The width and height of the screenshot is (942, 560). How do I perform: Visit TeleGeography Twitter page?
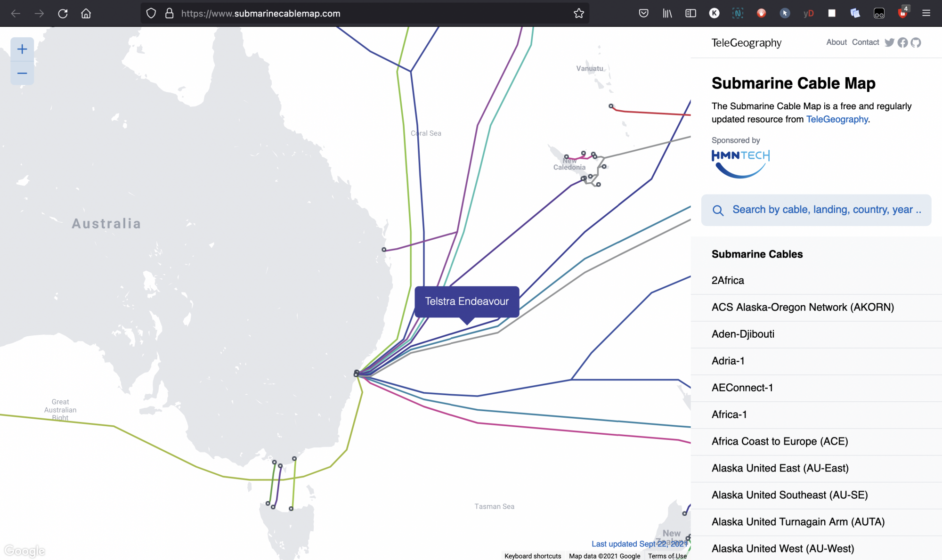point(889,42)
